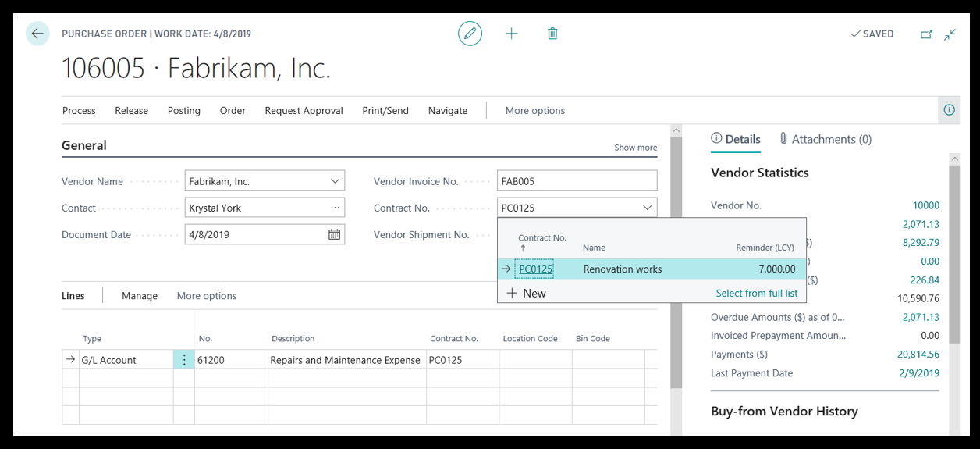Image resolution: width=980 pixels, height=449 pixels.
Task: Open the Navigate menu
Action: (x=448, y=111)
